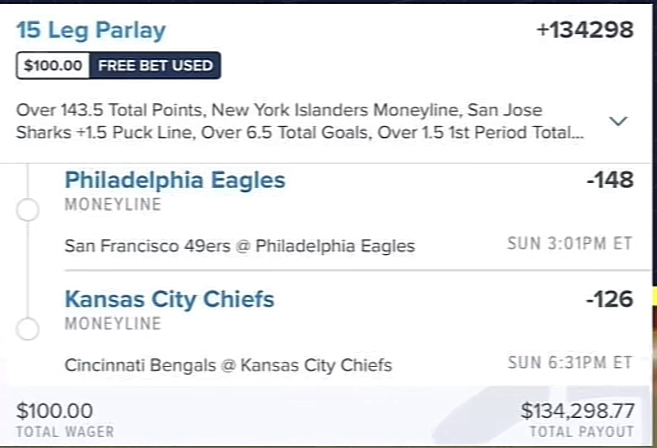Open Cincinnati Bengals @ Kansas City Chiefs matchup

pos(228,365)
